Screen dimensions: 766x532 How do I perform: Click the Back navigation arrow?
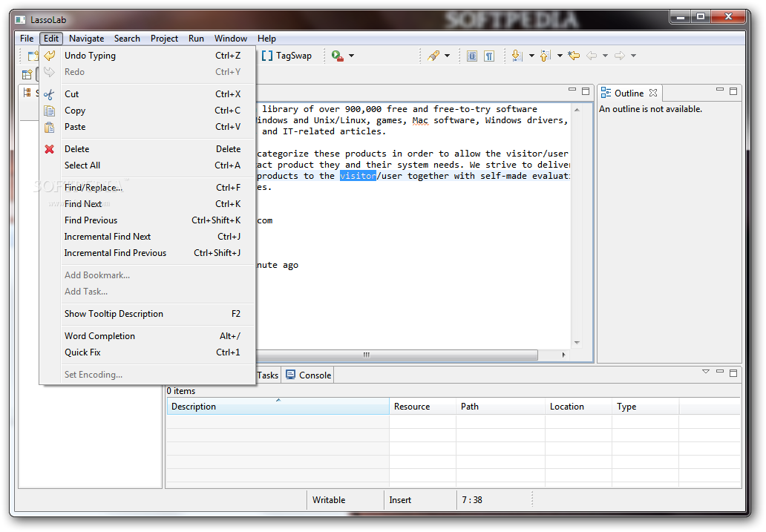pos(592,56)
